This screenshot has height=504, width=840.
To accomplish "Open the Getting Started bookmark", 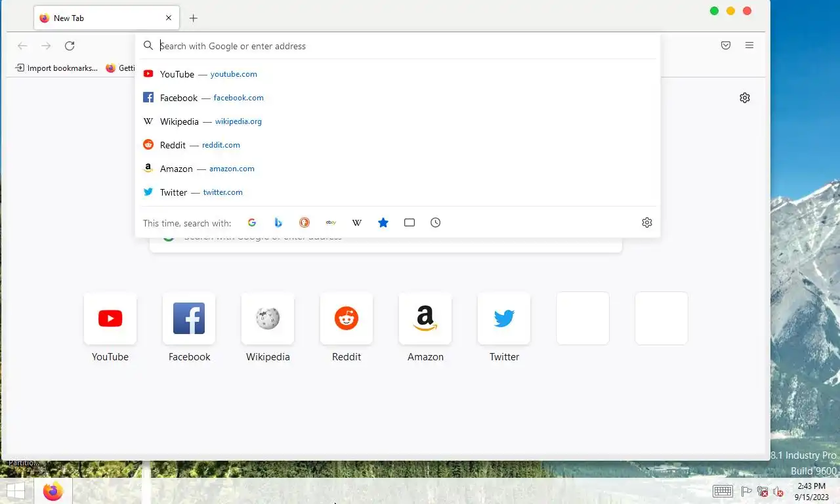I will 120,68.
